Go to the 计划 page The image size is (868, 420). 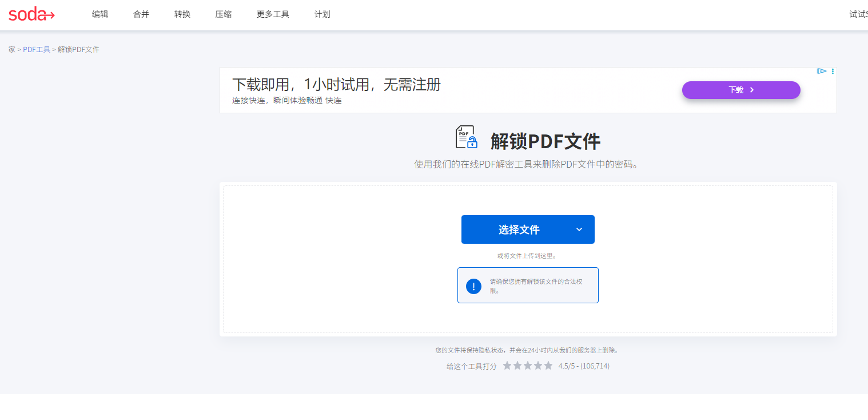322,14
